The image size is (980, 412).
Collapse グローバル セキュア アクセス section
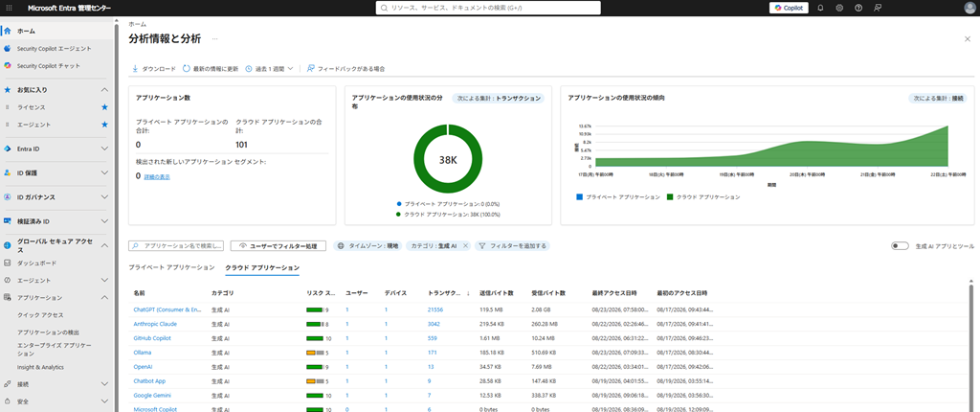105,245
